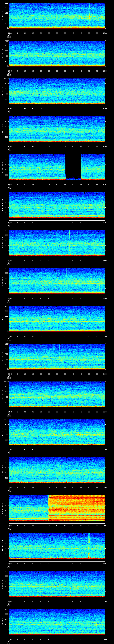Select the "11:16:00" start time label
114x644 pixels.
click(9, 109)
